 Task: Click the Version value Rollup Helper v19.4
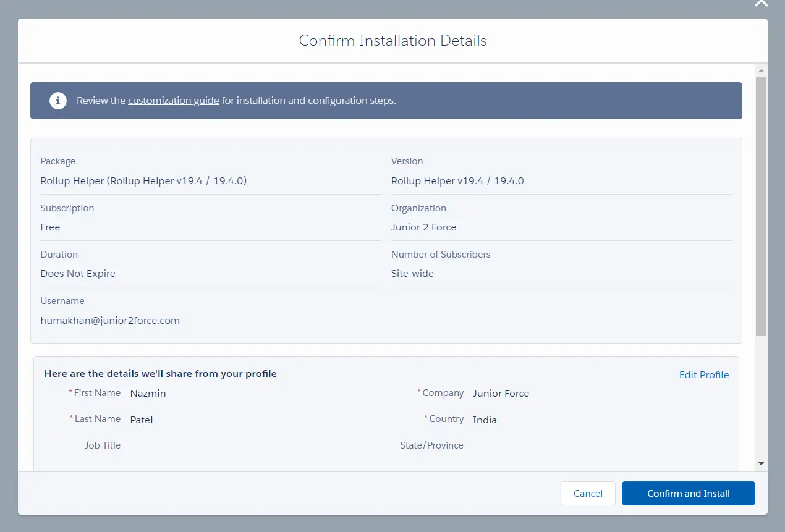pyautogui.click(x=457, y=181)
